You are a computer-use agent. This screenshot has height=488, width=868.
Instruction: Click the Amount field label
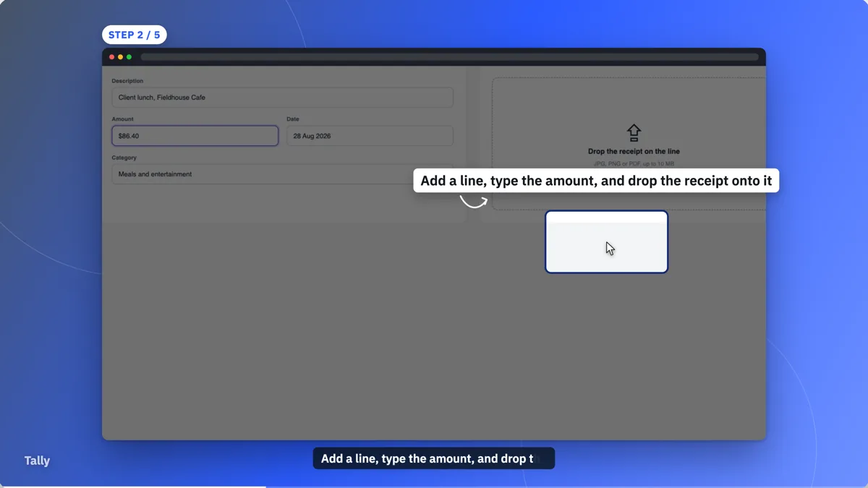point(122,119)
